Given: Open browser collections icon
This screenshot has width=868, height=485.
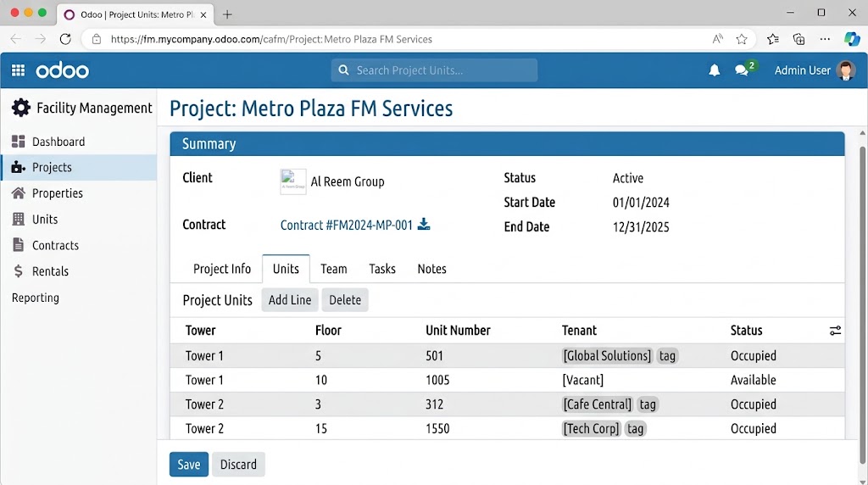Looking at the screenshot, I should [x=798, y=39].
